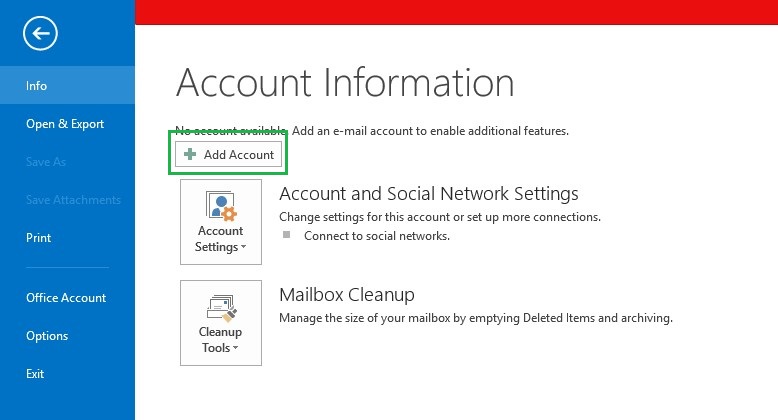Click the back arrow circle icon

tap(40, 33)
